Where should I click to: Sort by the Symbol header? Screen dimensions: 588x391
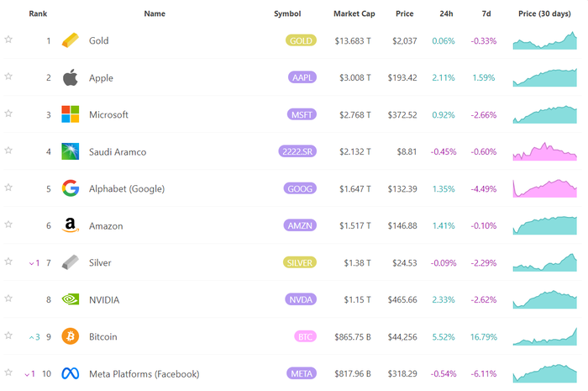point(287,13)
